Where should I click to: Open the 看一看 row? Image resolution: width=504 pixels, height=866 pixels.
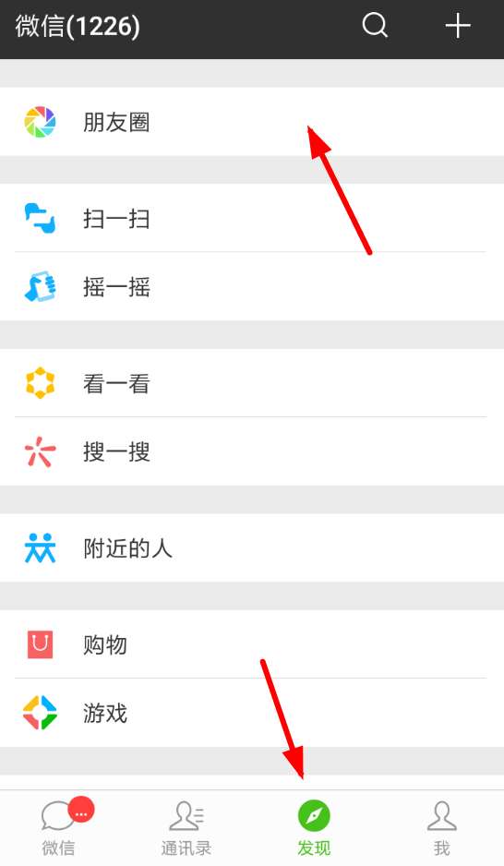click(x=252, y=383)
